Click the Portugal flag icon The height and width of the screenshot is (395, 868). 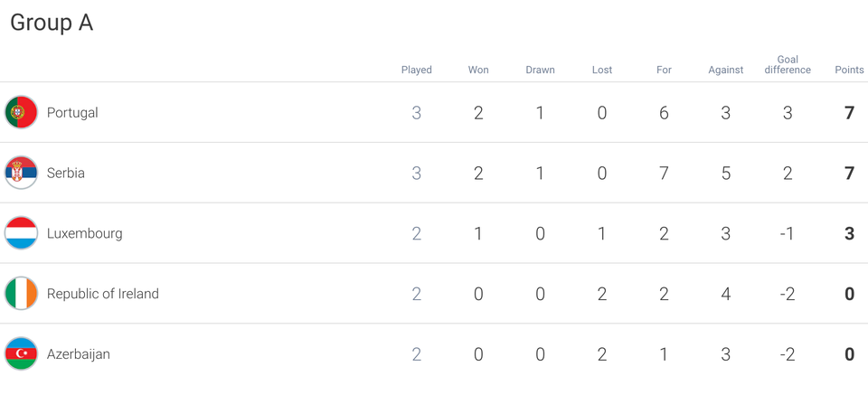pos(21,112)
